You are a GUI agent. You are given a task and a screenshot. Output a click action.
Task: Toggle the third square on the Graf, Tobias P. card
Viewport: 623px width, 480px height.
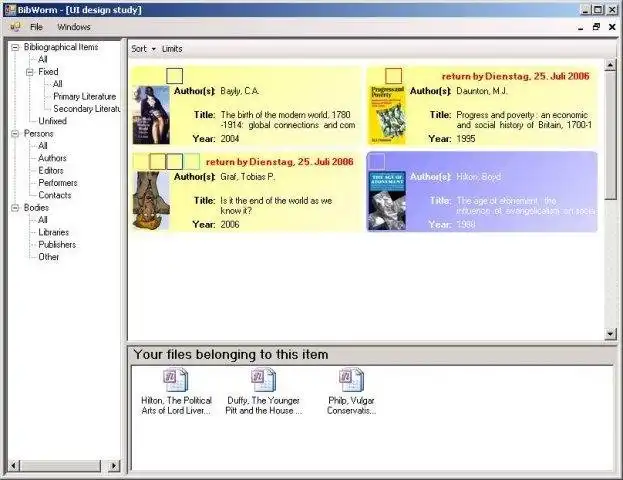(x=174, y=162)
